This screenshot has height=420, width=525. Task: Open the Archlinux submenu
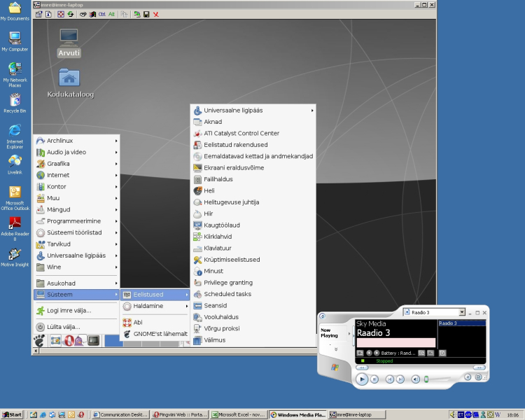pyautogui.click(x=77, y=141)
